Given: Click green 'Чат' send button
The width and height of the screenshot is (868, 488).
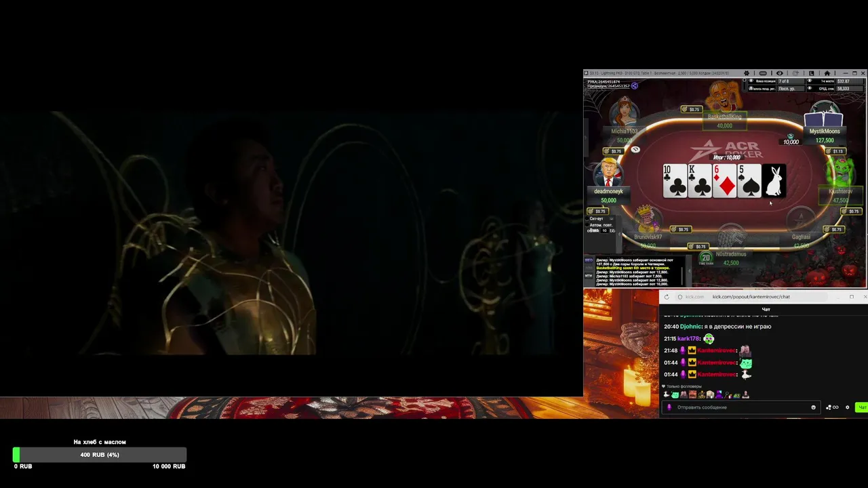Looking at the screenshot, I should (x=861, y=407).
